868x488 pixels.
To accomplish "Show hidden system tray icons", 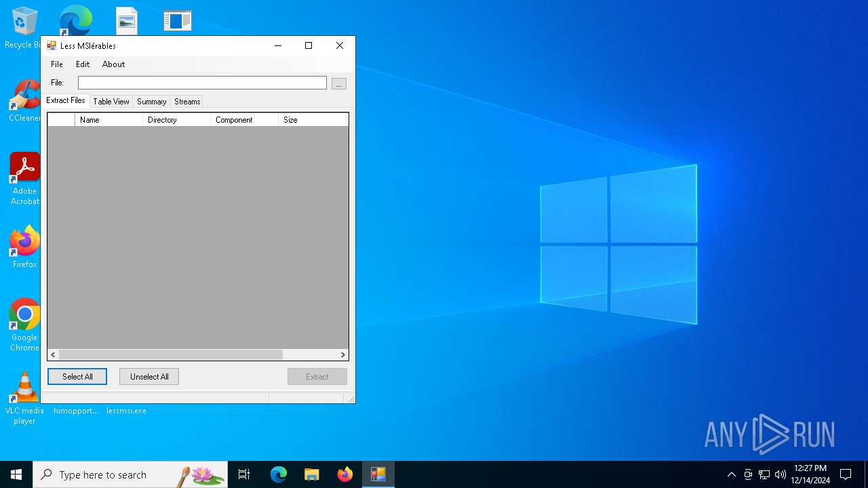I will [x=731, y=474].
